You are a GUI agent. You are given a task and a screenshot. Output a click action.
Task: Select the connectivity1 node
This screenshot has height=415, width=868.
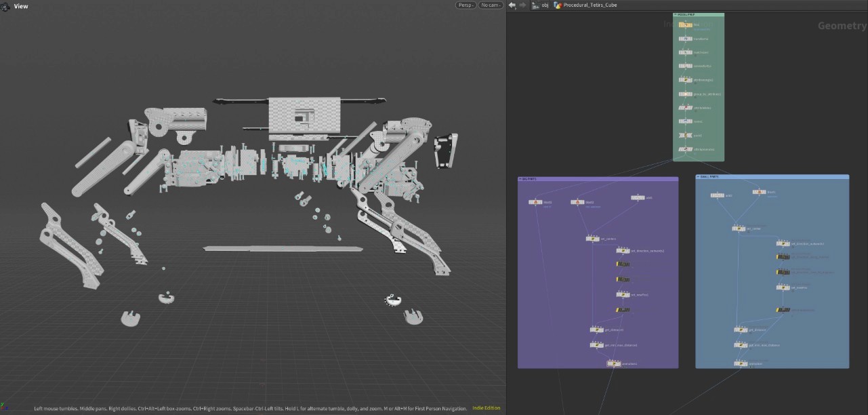[684, 66]
